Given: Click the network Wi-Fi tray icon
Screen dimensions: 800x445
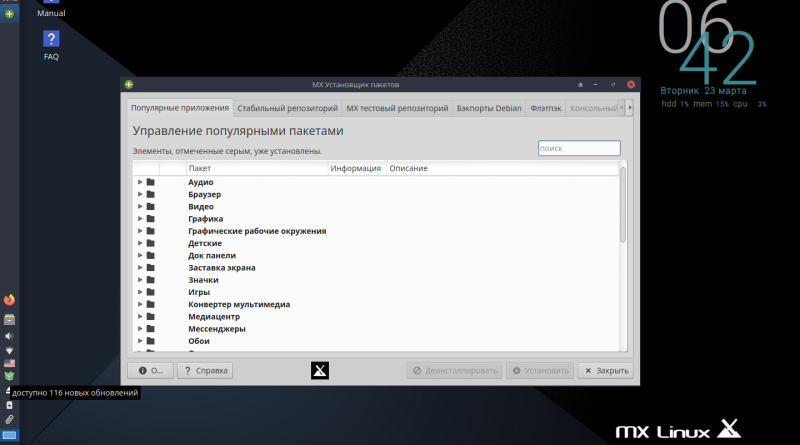Looking at the screenshot, I should tap(9, 351).
